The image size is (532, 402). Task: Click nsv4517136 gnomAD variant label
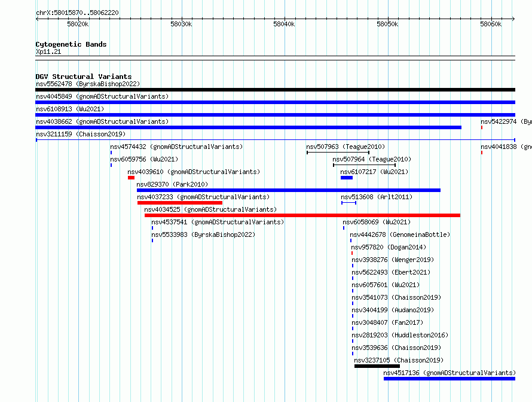[x=450, y=373]
